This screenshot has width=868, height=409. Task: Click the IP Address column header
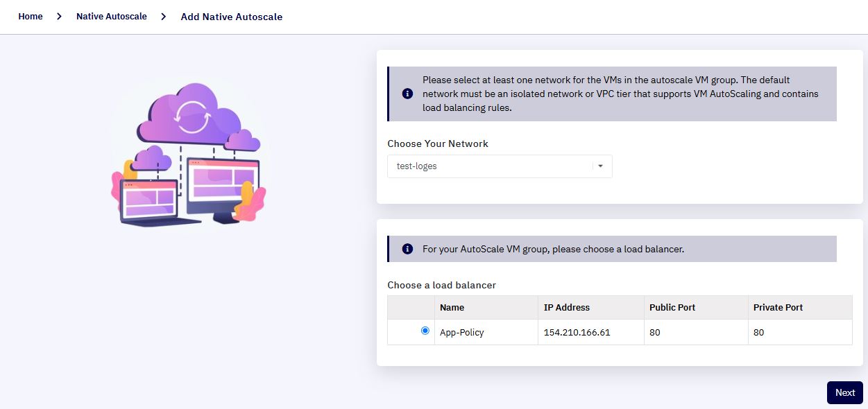[567, 307]
